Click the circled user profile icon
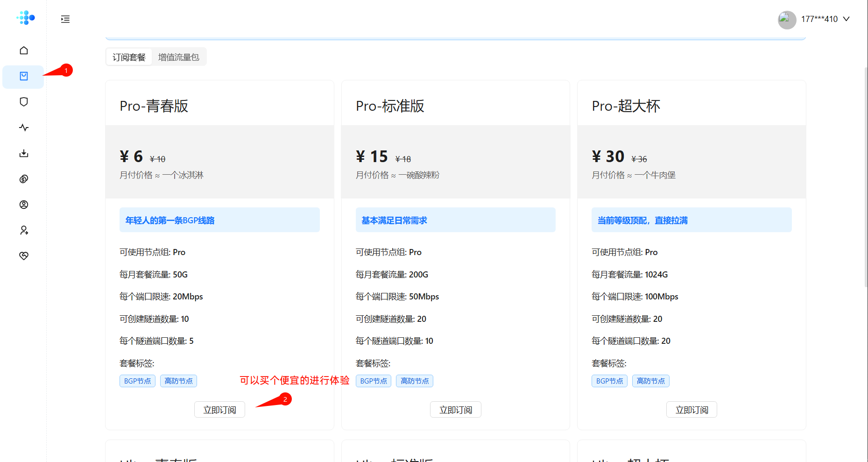This screenshot has height=462, width=868. click(24, 205)
